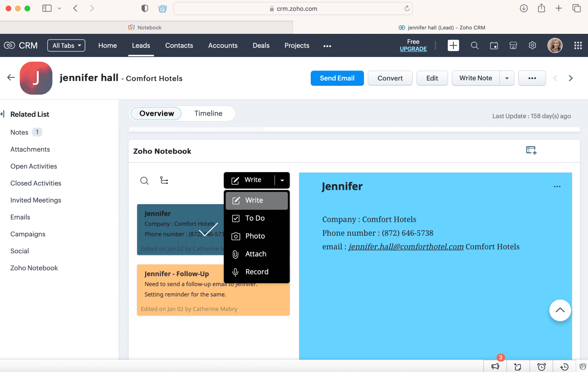
Task: Expand the Write Note dropdown arrow
Action: (x=507, y=78)
